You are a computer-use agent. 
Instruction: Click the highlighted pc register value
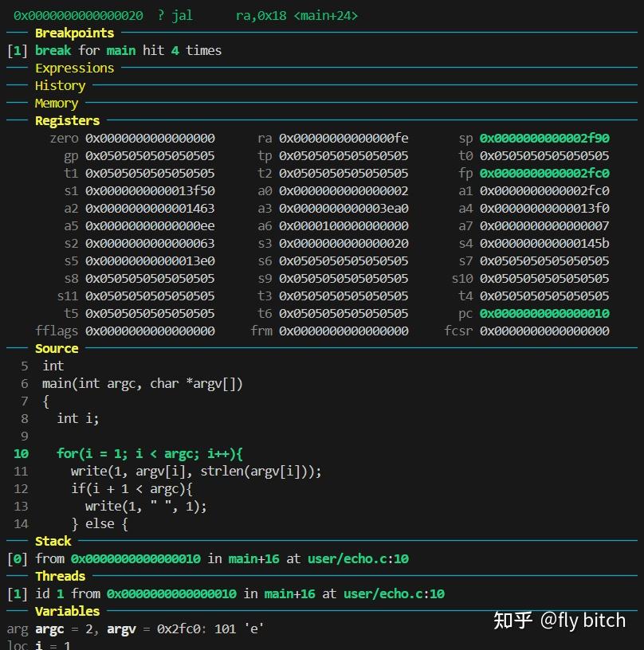point(544,313)
